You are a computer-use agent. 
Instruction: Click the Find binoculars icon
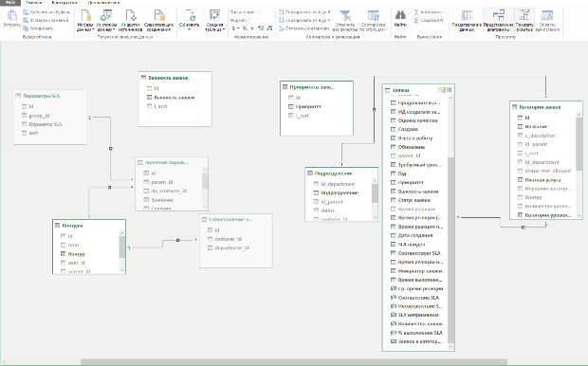tap(400, 15)
